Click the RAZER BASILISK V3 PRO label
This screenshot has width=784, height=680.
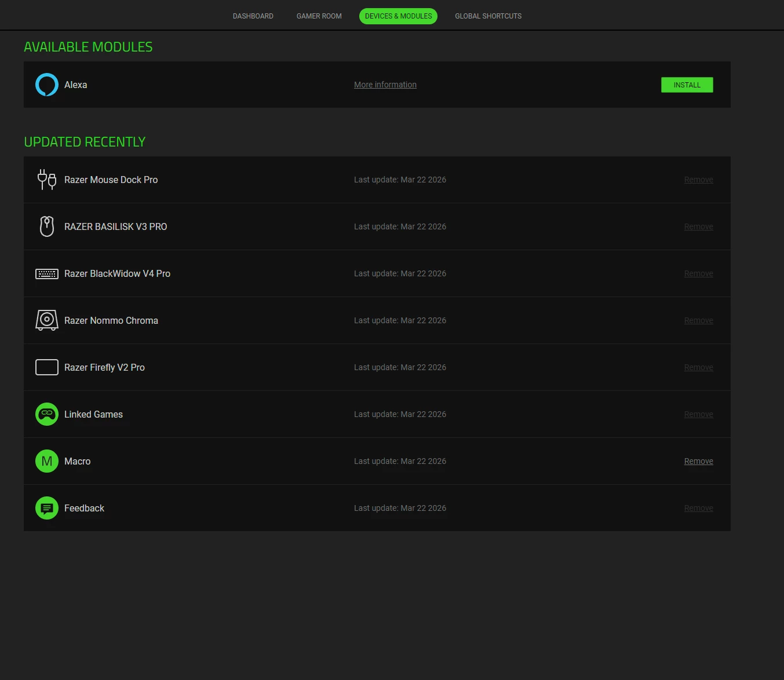pyautogui.click(x=116, y=226)
